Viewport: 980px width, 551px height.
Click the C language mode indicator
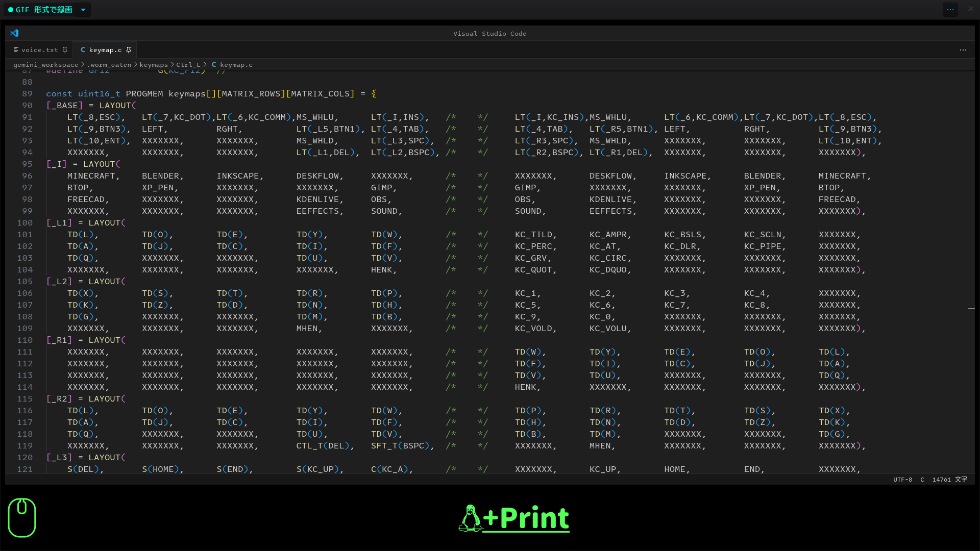[922, 480]
